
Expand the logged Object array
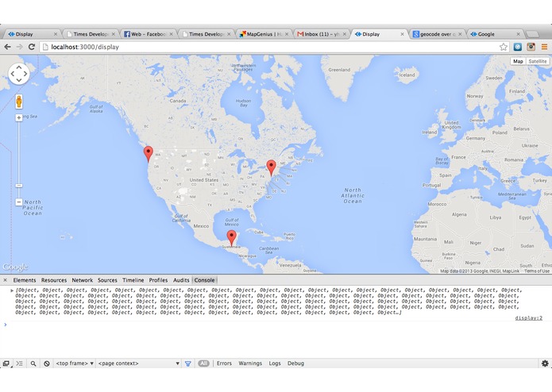click(x=12, y=290)
